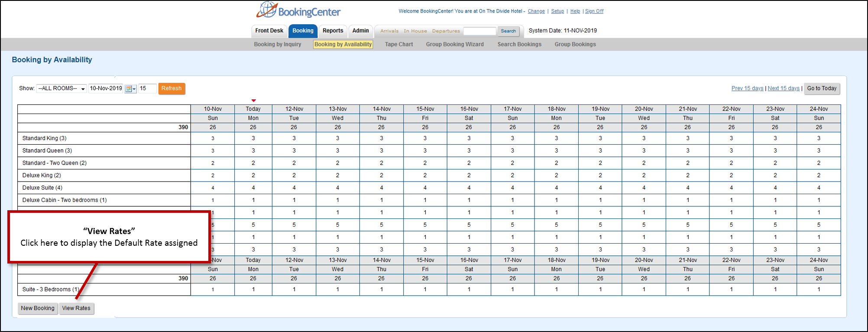The width and height of the screenshot is (868, 332).
Task: Click Standard Queen availability for 18-Nov
Action: point(557,150)
